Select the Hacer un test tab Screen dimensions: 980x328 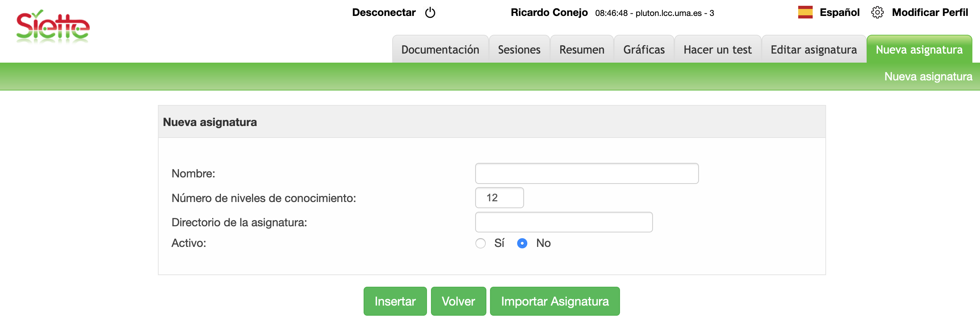click(717, 50)
